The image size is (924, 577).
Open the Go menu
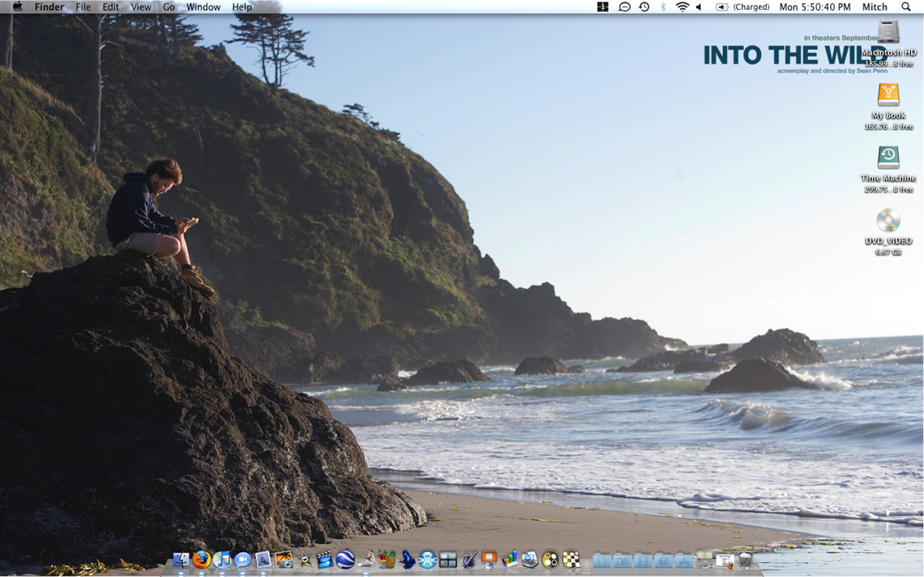pyautogui.click(x=169, y=7)
